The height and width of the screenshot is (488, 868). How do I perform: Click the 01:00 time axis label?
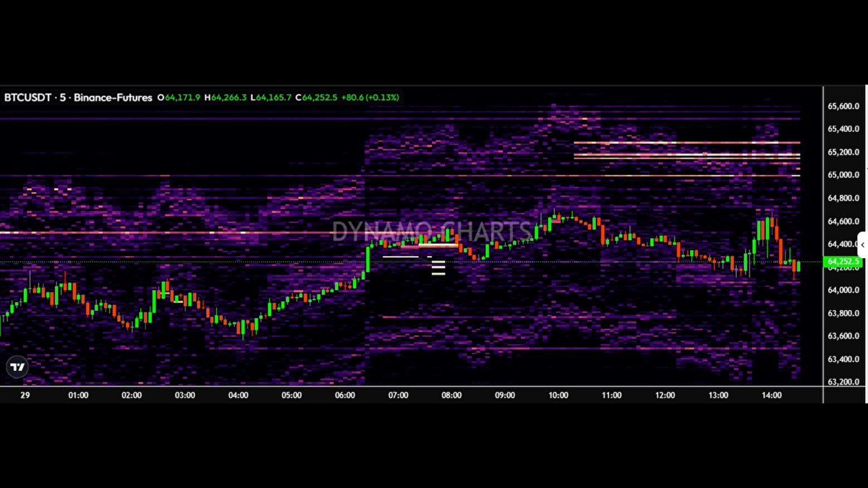pyautogui.click(x=78, y=395)
